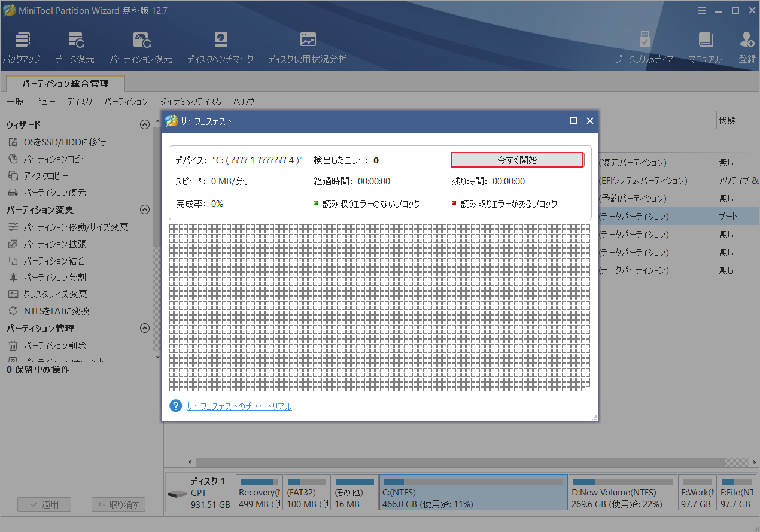Open the Partition Recovery toolbar icon
Viewport: 760px width, 532px height.
(141, 48)
